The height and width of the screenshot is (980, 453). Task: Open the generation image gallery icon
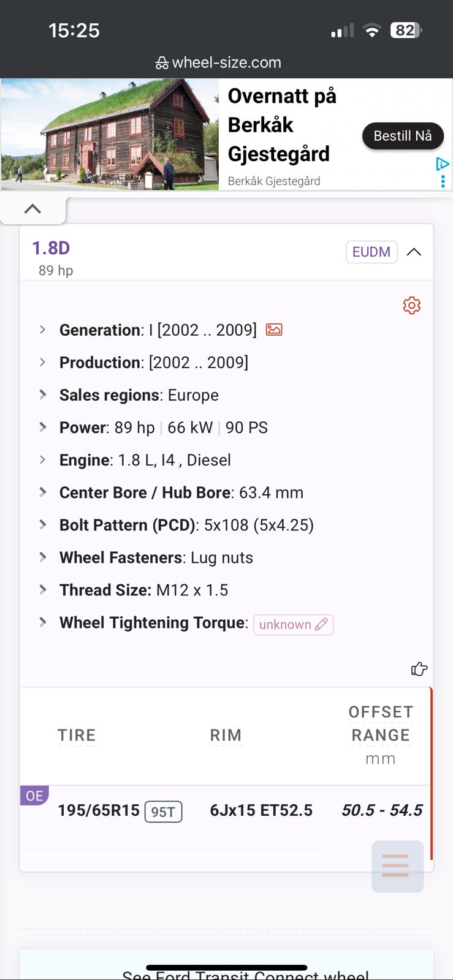pos(274,330)
